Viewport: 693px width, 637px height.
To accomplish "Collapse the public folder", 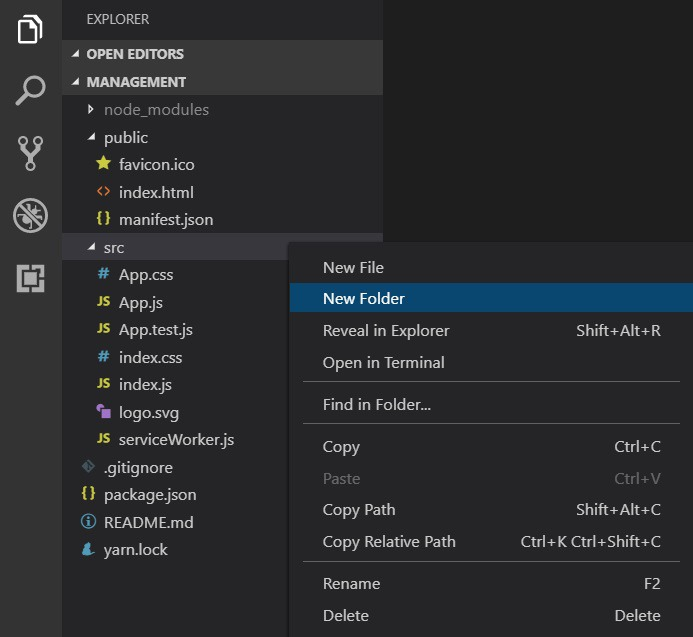I will point(90,138).
